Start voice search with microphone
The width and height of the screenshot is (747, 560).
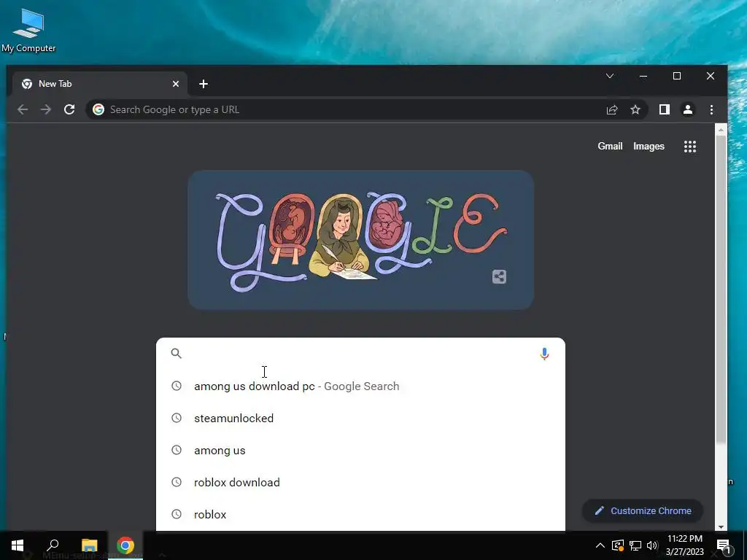[x=544, y=354]
